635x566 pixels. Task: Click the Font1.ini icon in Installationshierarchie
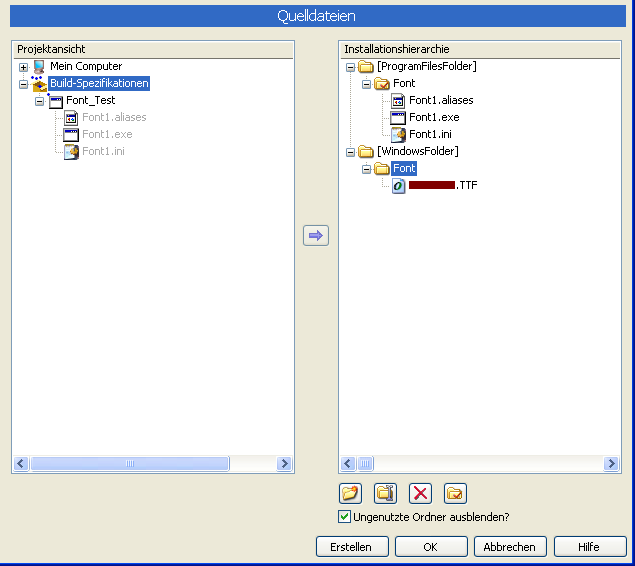(x=398, y=135)
